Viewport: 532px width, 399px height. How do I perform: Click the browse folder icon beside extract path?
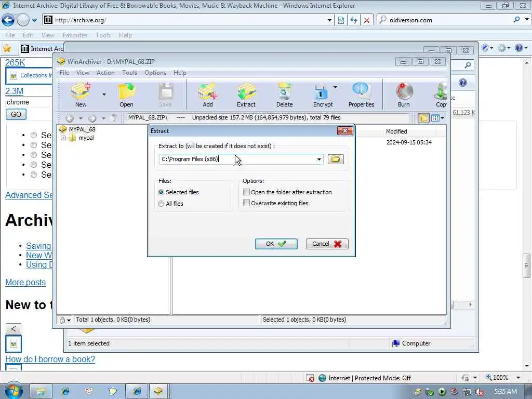336,159
